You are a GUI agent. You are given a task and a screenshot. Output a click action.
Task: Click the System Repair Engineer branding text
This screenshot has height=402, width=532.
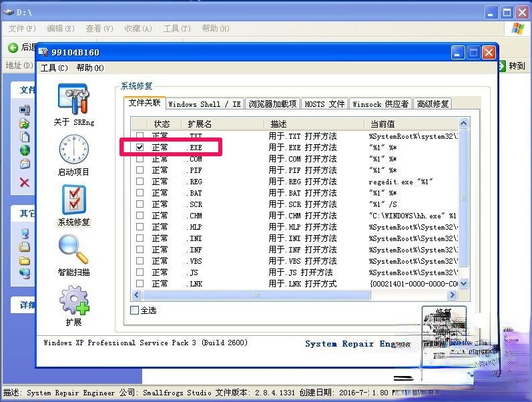pyautogui.click(x=358, y=344)
